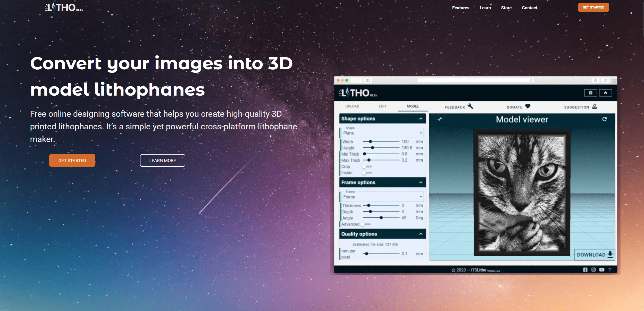This screenshot has width=644, height=311.
Task: Open the YouTube icon in footer
Action: (x=601, y=270)
